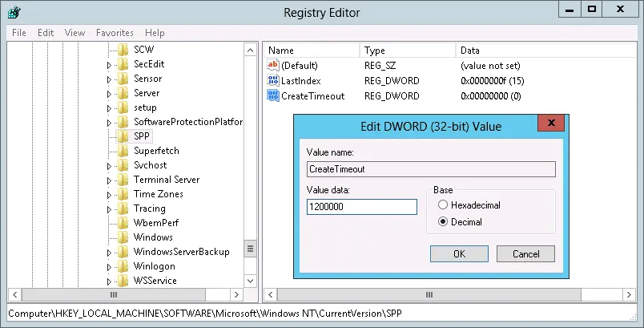
Task: Select the Hexadecimal base option
Action: [x=442, y=204]
